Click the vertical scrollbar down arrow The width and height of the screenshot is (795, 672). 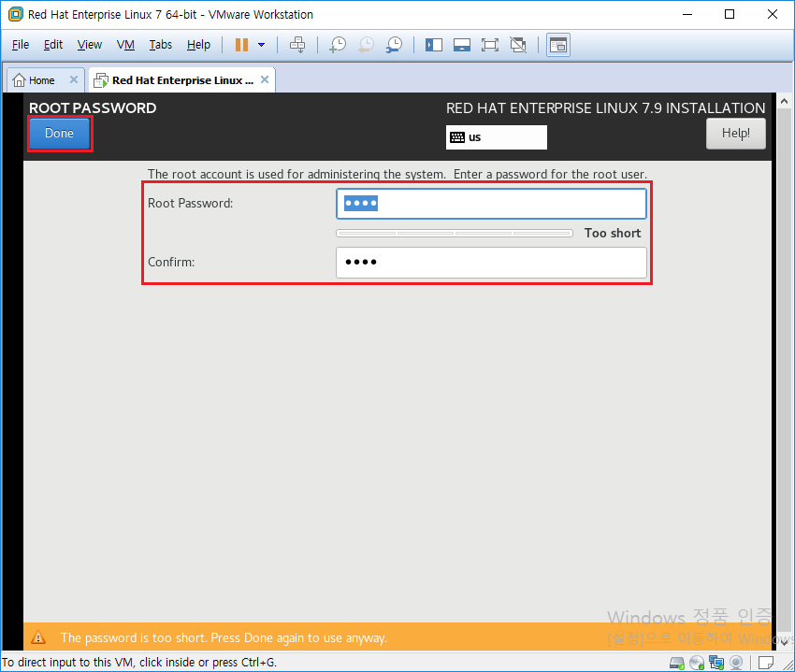(784, 641)
